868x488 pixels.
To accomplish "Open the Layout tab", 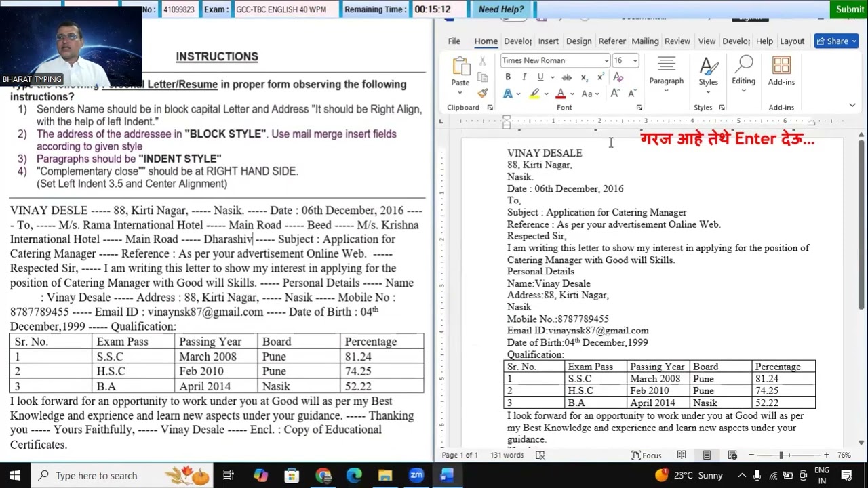I will 792,41.
